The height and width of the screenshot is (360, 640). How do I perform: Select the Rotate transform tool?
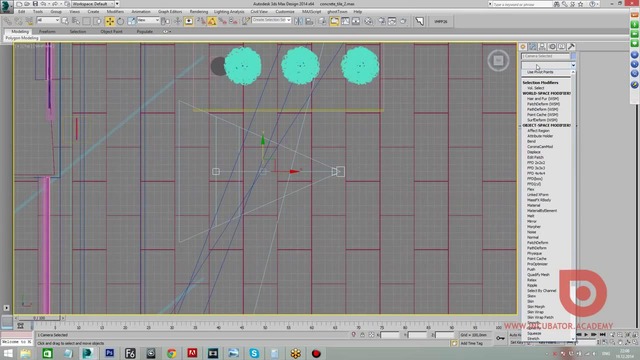click(120, 21)
